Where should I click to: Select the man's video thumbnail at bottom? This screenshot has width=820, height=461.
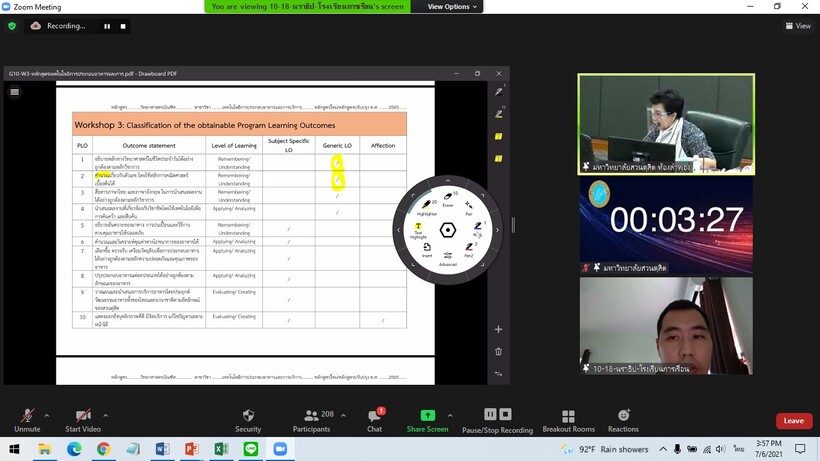(x=666, y=326)
